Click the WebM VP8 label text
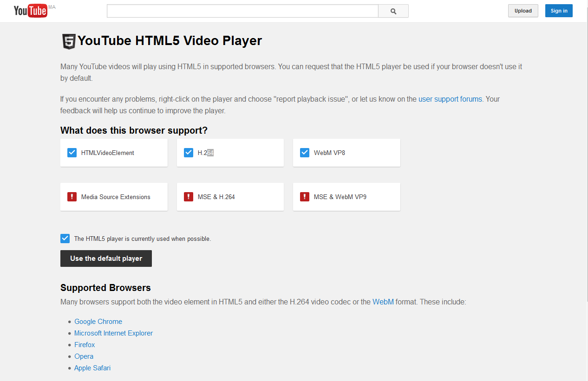This screenshot has width=588, height=381. (329, 153)
